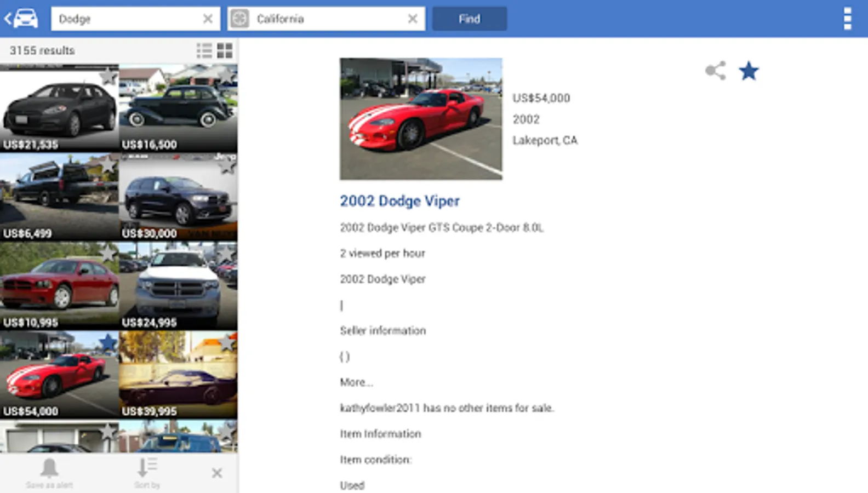Screen dimensions: 868x493
Task: Clear the California location field
Action: coord(413,19)
